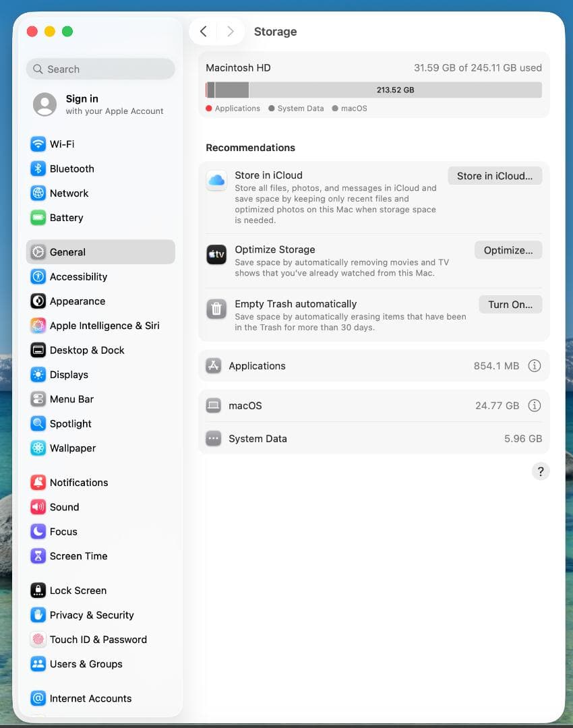Click the Macintosh HD storage usage bar
This screenshot has height=728, width=573.
(373, 90)
